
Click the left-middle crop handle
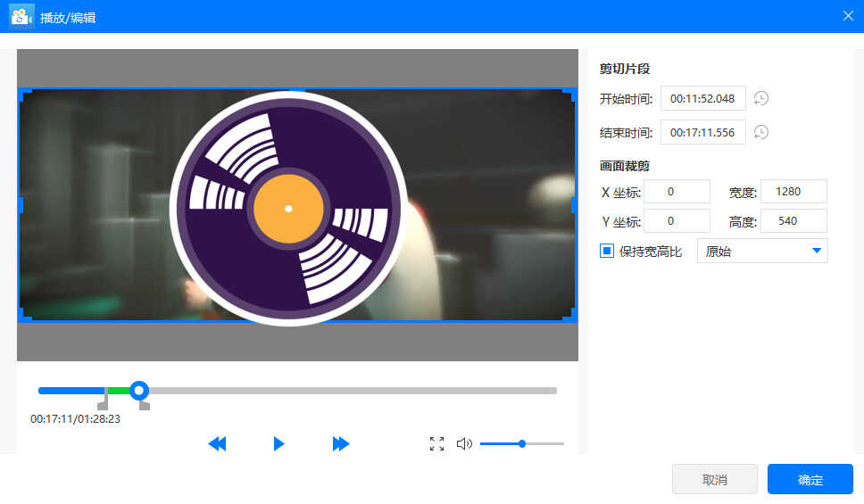pos(21,205)
